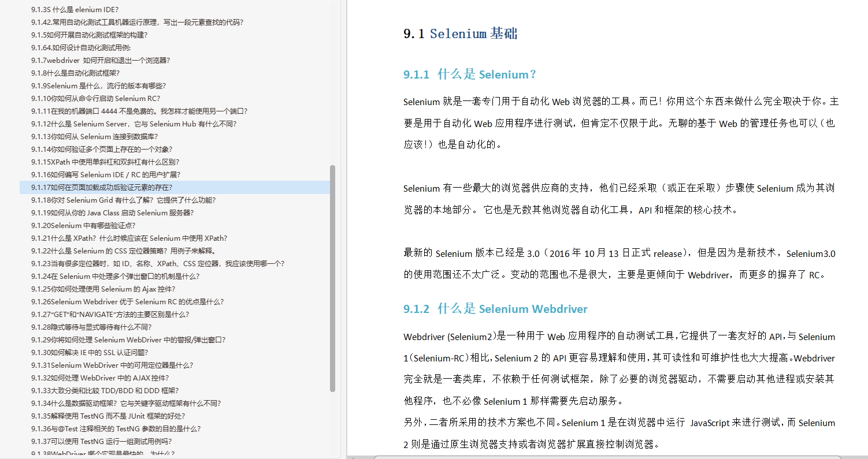Open outline entry 9.1.42 常用自动化测试工具机器运行原理
Image resolution: width=868 pixels, height=459 pixels.
click(x=138, y=22)
